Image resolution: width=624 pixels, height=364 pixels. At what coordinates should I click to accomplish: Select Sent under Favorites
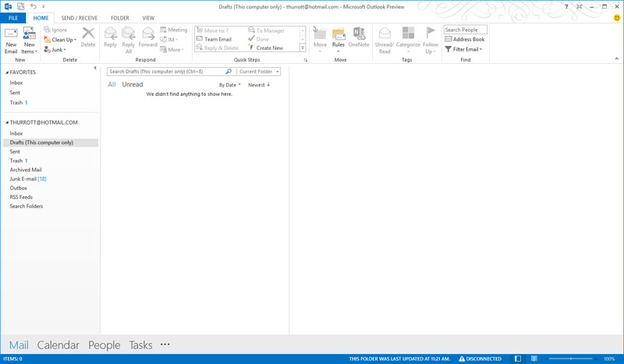[15, 93]
